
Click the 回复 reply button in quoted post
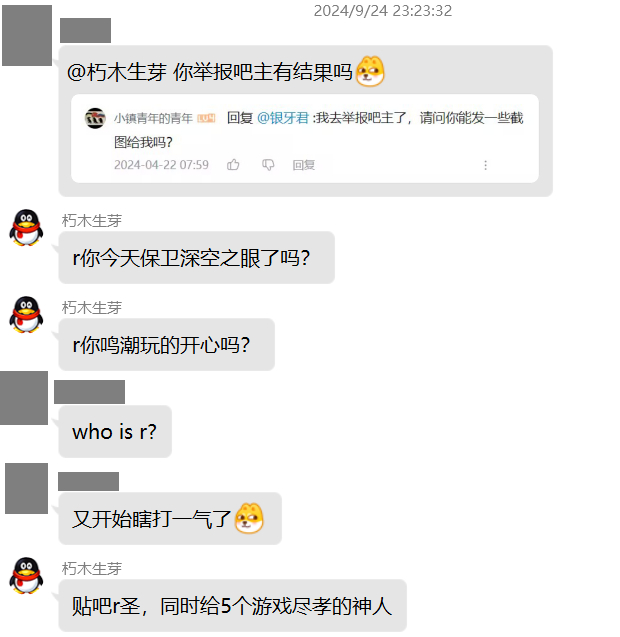tap(304, 165)
